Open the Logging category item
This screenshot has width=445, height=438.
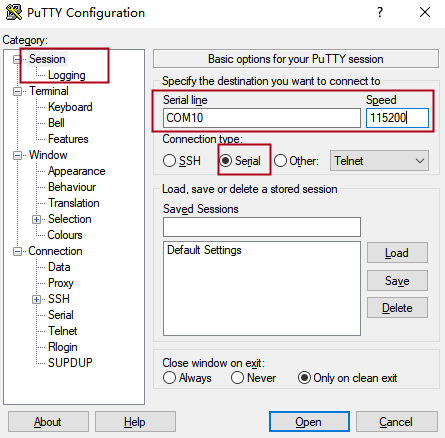tap(67, 75)
